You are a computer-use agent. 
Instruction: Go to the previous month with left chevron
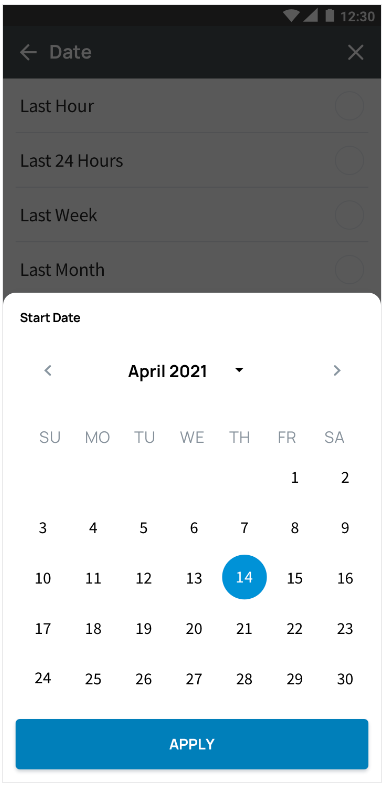pos(48,371)
